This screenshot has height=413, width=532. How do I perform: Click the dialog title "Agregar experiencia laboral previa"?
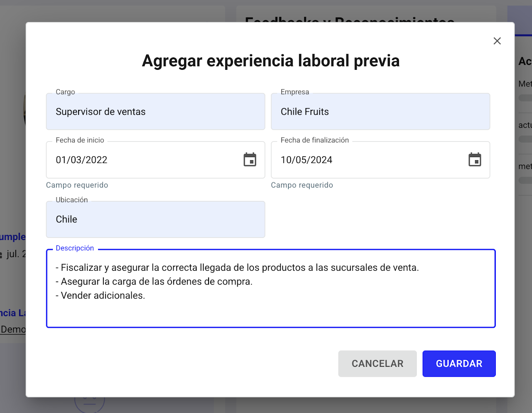click(271, 61)
